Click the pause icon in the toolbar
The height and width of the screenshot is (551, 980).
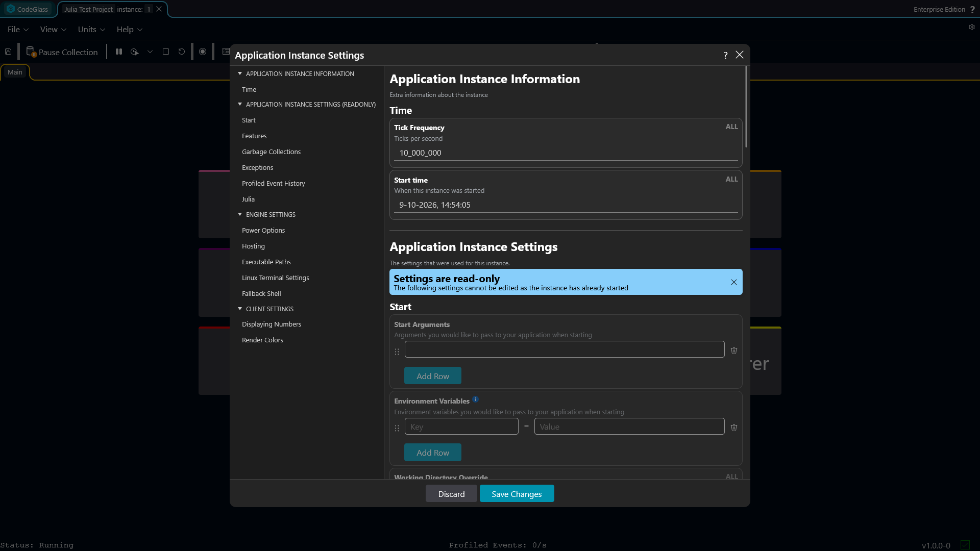pyautogui.click(x=119, y=52)
